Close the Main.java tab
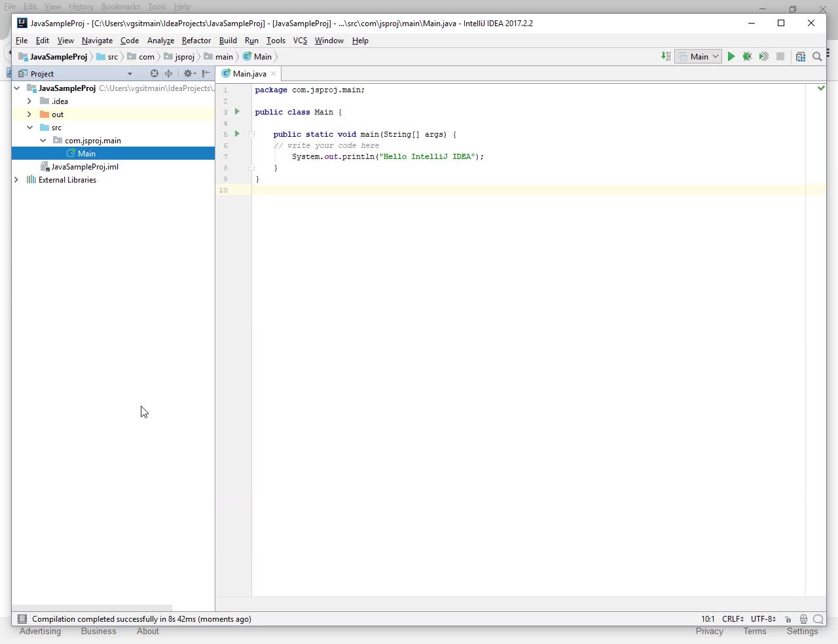 pyautogui.click(x=274, y=73)
